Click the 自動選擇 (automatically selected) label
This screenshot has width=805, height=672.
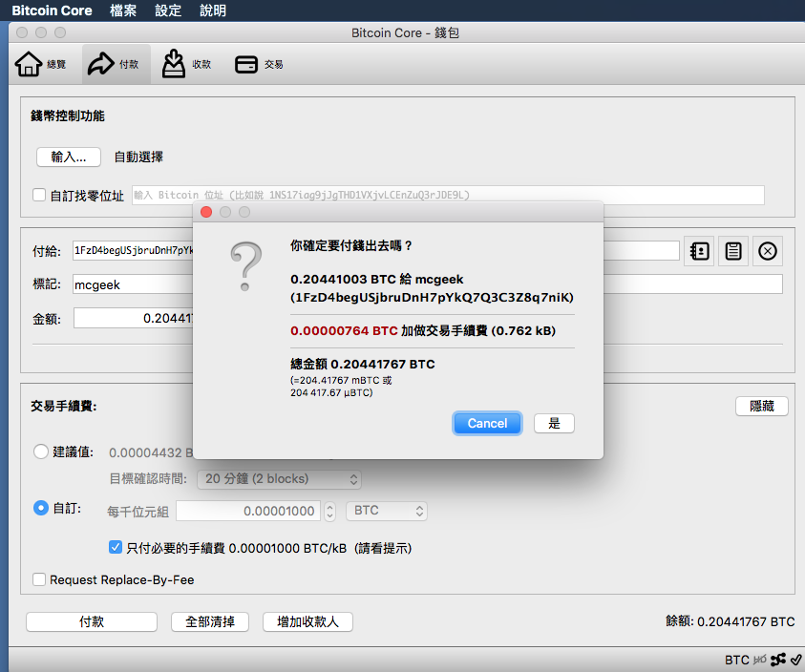(138, 157)
